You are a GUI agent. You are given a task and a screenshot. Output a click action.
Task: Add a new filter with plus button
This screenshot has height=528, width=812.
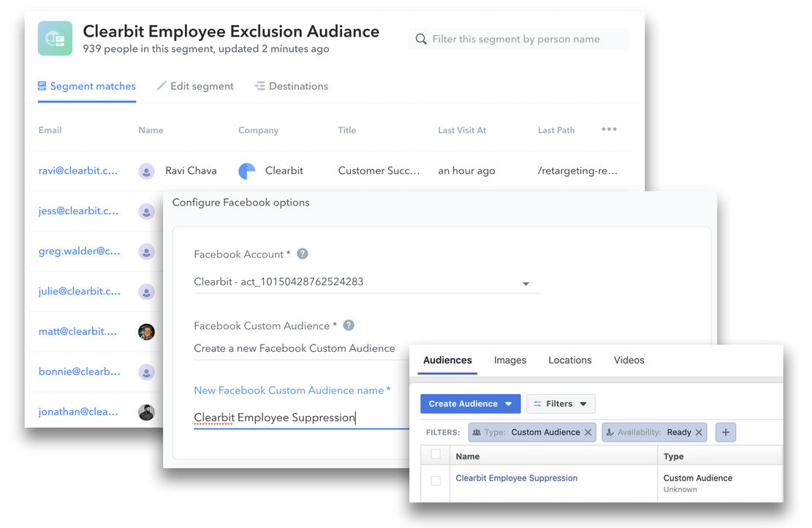[726, 432]
